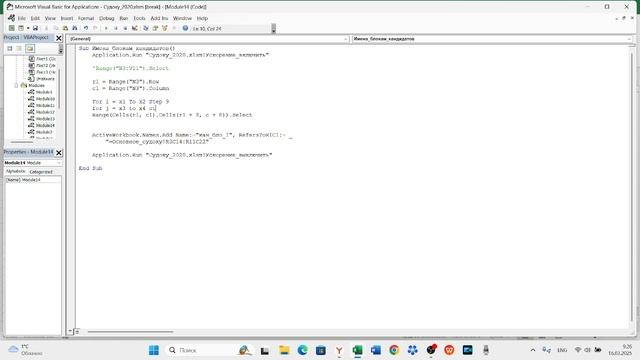Click View Code icon in Project pane
The height and width of the screenshot is (360, 640).
point(10,49)
